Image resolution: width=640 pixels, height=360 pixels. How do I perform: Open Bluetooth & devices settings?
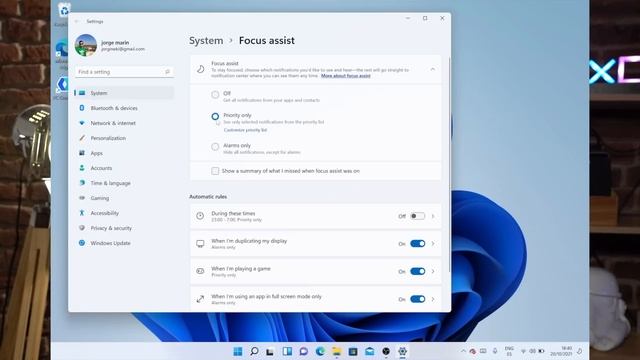coord(124,108)
